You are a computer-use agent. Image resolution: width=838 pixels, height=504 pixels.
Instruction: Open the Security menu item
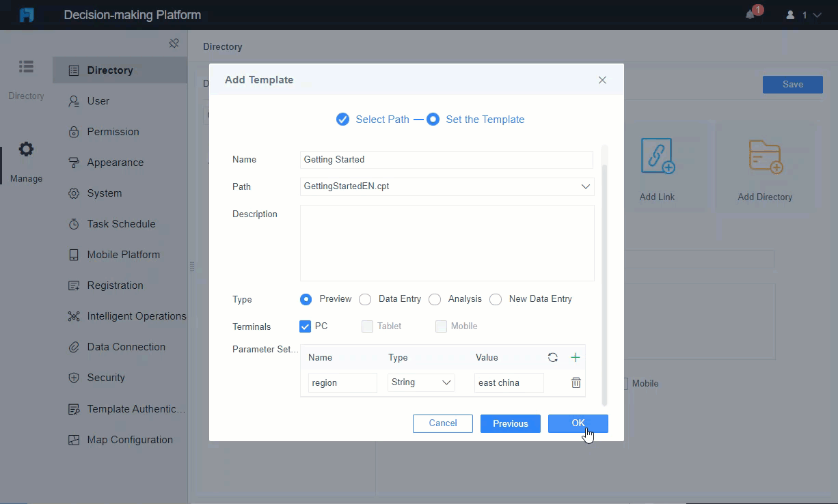point(120,378)
